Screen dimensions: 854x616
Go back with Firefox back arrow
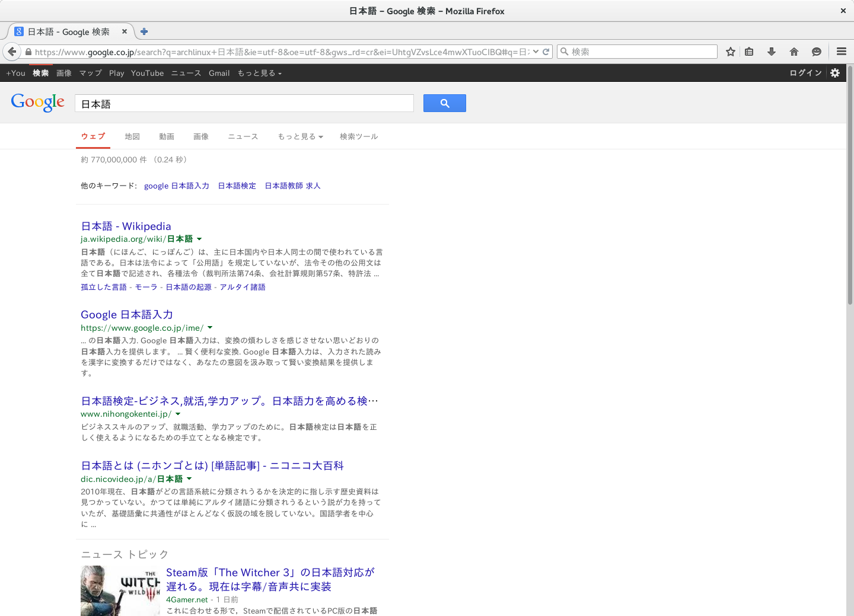pyautogui.click(x=12, y=52)
